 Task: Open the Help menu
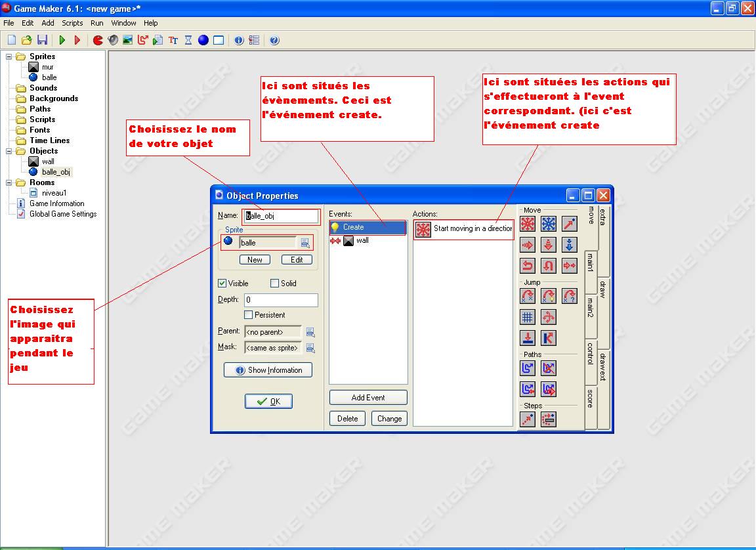[x=150, y=23]
